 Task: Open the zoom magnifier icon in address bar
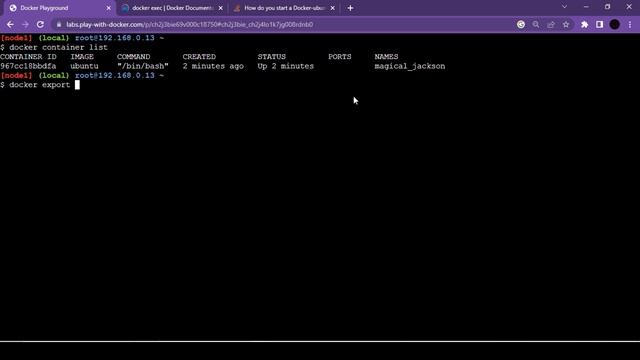(536, 24)
